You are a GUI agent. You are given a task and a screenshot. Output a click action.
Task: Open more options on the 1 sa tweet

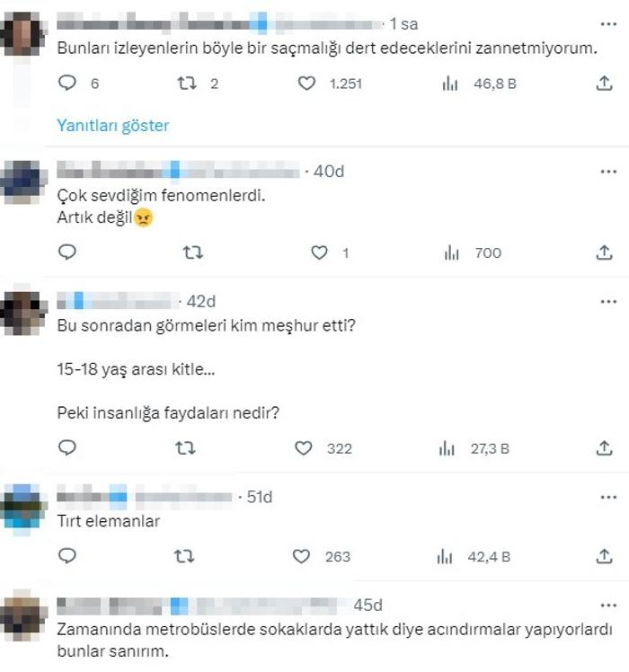pyautogui.click(x=608, y=24)
